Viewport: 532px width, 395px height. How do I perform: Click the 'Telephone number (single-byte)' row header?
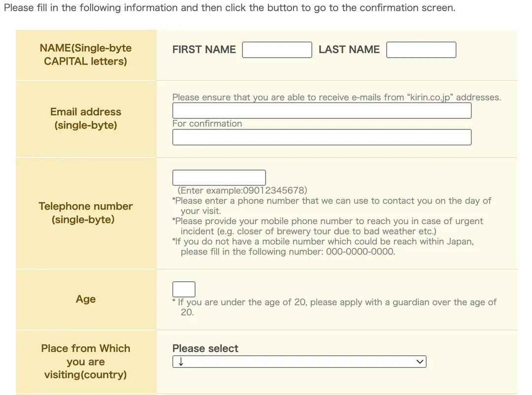point(86,213)
